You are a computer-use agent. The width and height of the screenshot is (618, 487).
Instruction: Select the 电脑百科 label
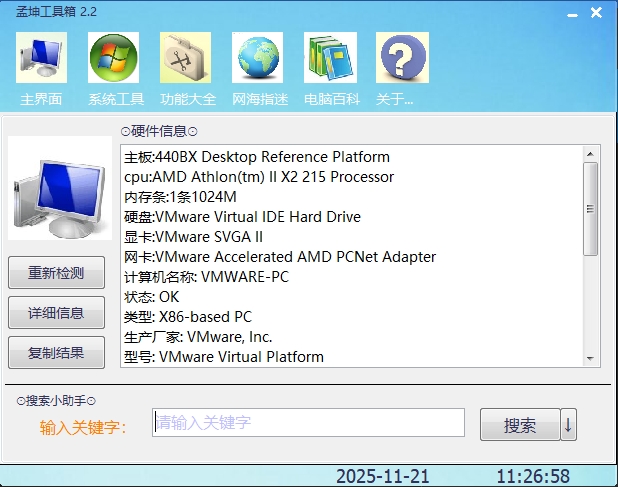332,99
